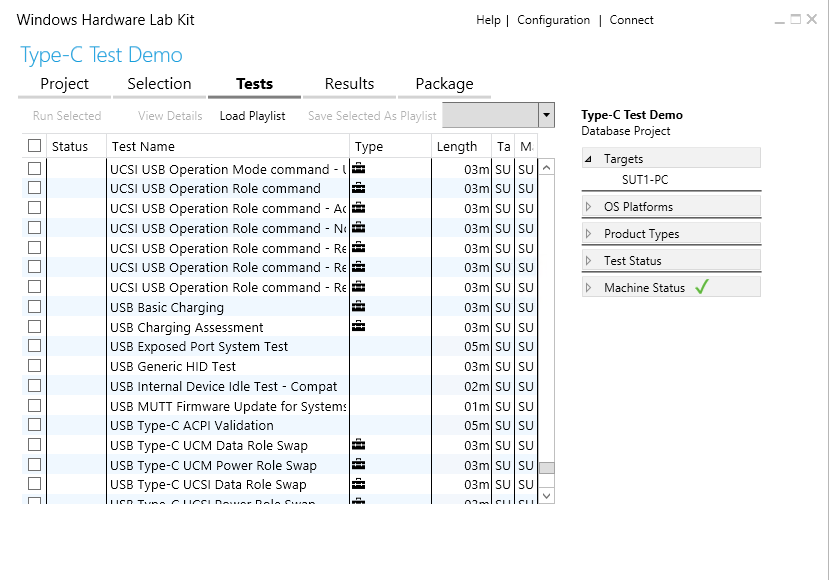This screenshot has height=580, width=829.
Task: Open the Package tab
Action: point(444,84)
